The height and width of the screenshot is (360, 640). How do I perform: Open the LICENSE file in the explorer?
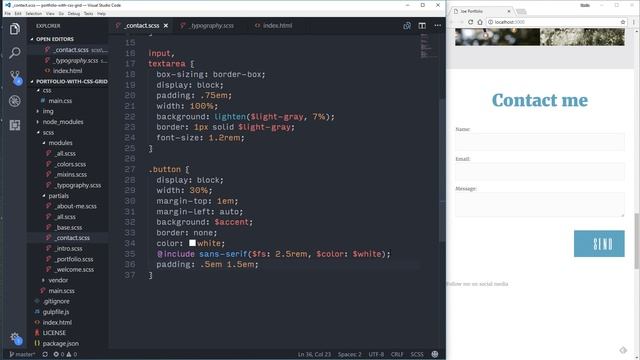coord(54,333)
